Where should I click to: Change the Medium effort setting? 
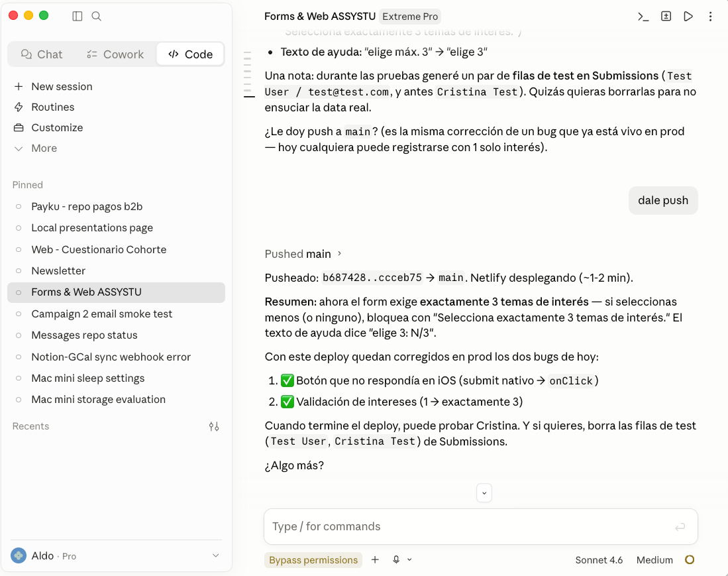point(654,560)
